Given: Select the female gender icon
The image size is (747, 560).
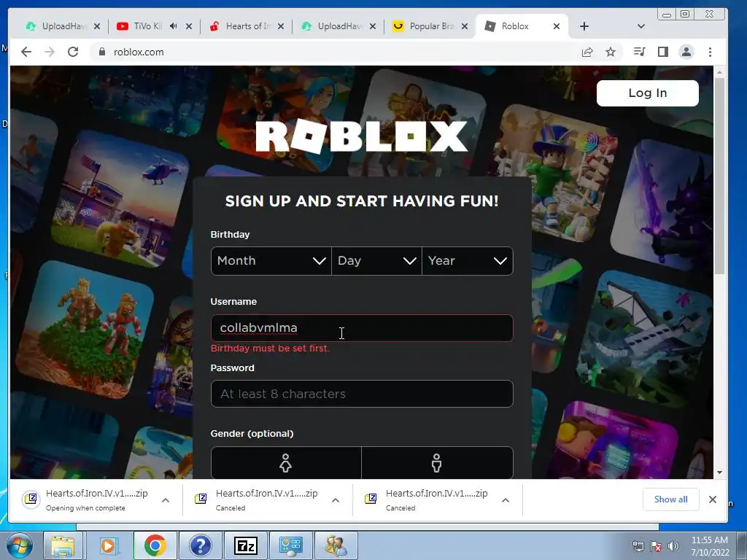Looking at the screenshot, I should click(286, 463).
